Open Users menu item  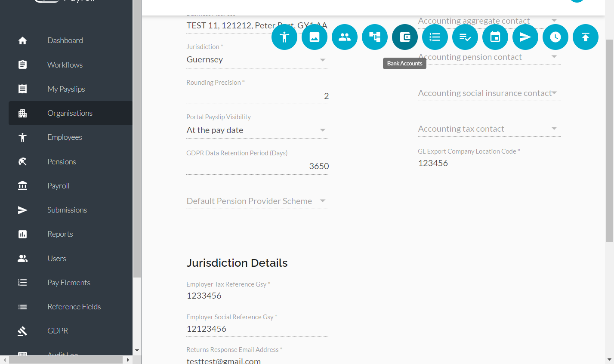click(71, 259)
